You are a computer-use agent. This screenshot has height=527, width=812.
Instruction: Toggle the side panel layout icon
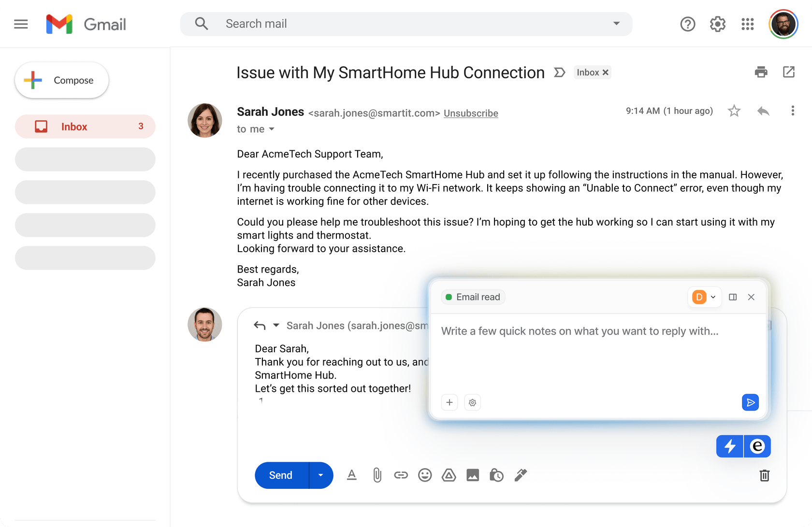pyautogui.click(x=733, y=297)
